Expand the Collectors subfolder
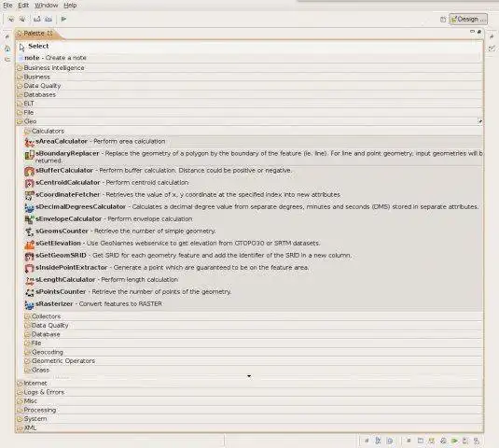The height and width of the screenshot is (448, 499). 253,316
